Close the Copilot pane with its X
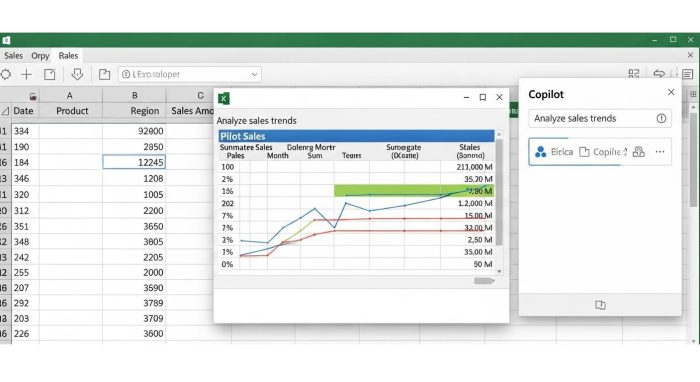Image resolution: width=700 pixels, height=382 pixels. click(x=671, y=92)
